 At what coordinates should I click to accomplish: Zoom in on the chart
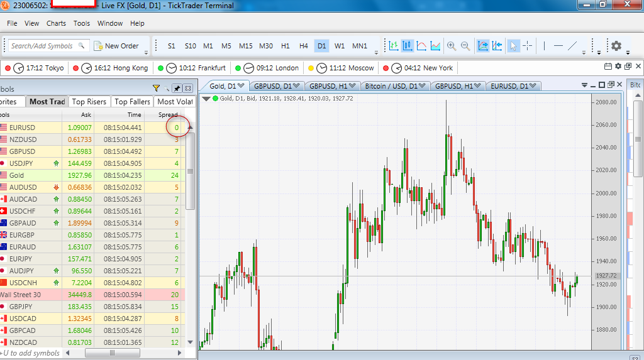click(x=452, y=46)
